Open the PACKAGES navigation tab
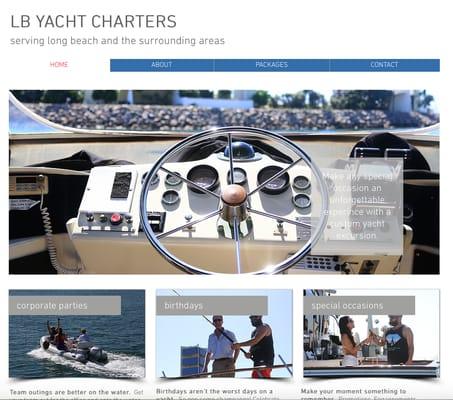Viewport: 453px width, 400px height. point(272,65)
